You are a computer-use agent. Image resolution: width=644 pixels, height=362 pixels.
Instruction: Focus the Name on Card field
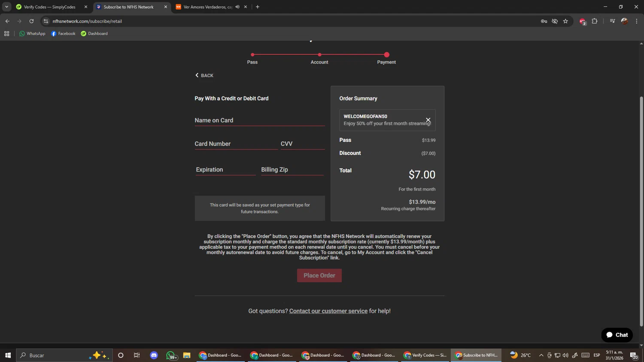point(260,121)
